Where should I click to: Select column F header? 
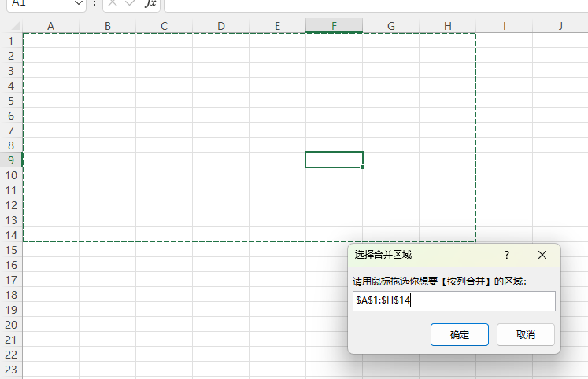tap(334, 26)
